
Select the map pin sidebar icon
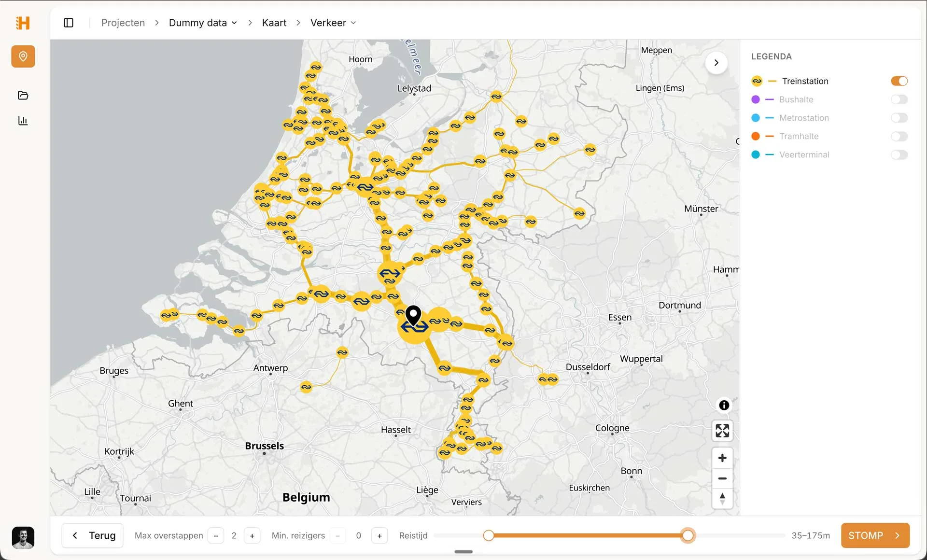coord(23,56)
